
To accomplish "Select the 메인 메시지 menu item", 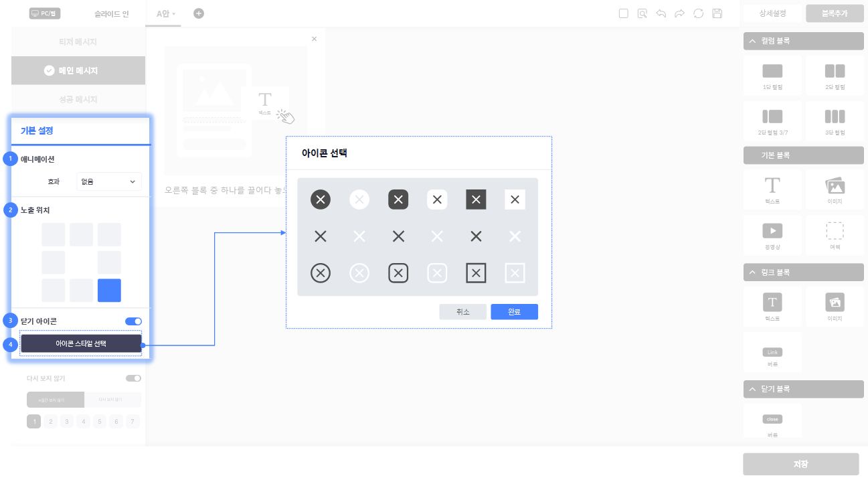I will 78,70.
